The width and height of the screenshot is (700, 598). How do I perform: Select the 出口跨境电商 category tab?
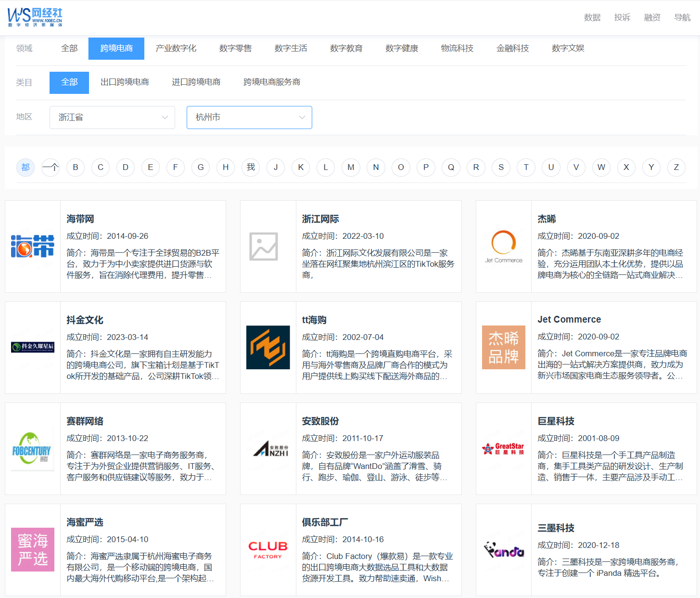pos(125,82)
